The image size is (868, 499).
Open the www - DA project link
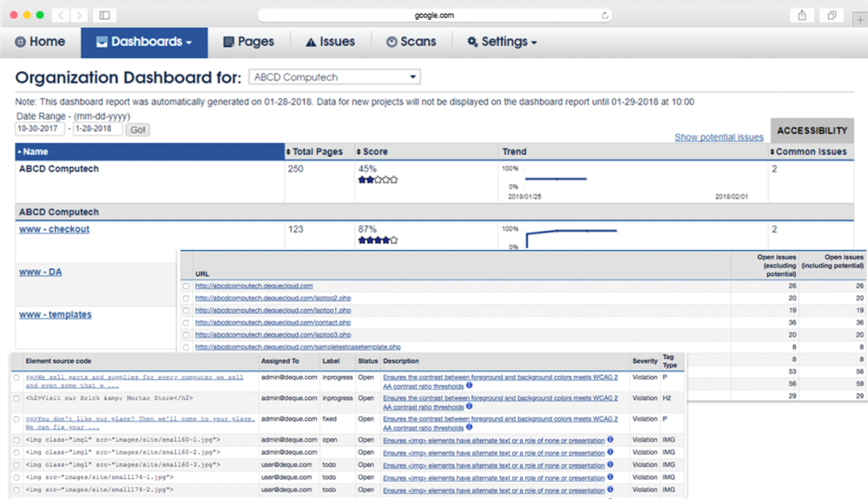click(x=41, y=272)
